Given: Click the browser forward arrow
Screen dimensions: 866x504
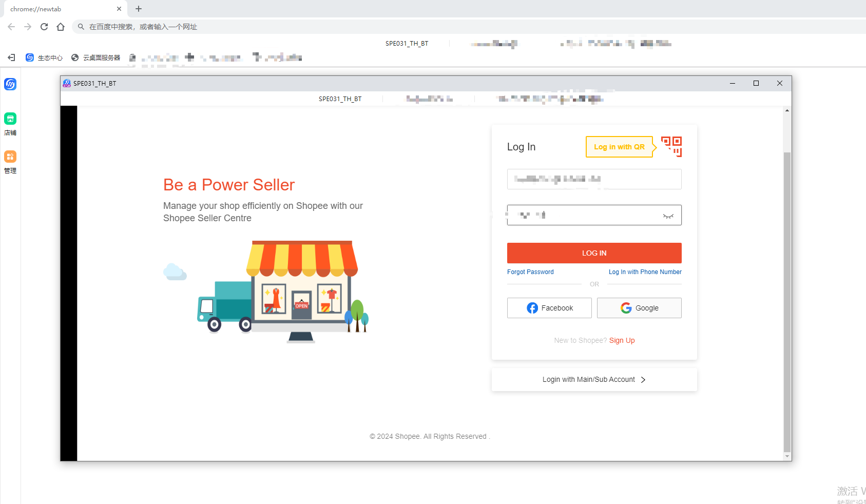Looking at the screenshot, I should click(x=28, y=27).
